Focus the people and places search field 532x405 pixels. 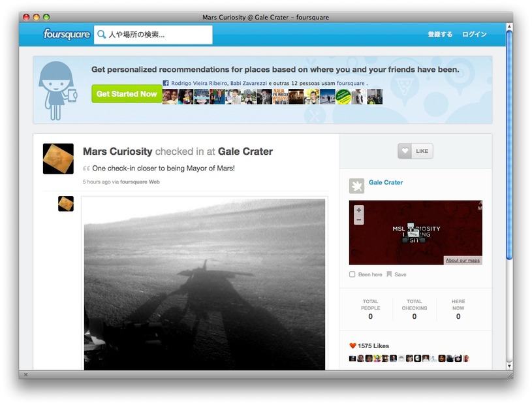(153, 35)
